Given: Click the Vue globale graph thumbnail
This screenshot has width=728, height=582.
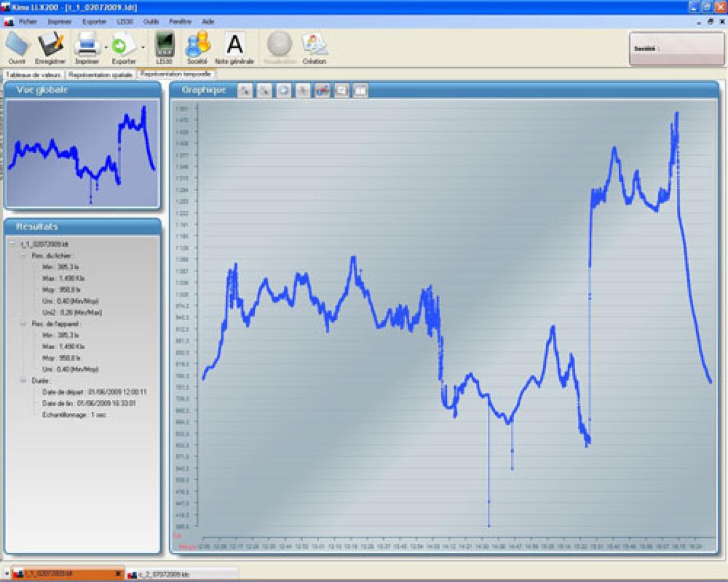Looking at the screenshot, I should (x=82, y=153).
